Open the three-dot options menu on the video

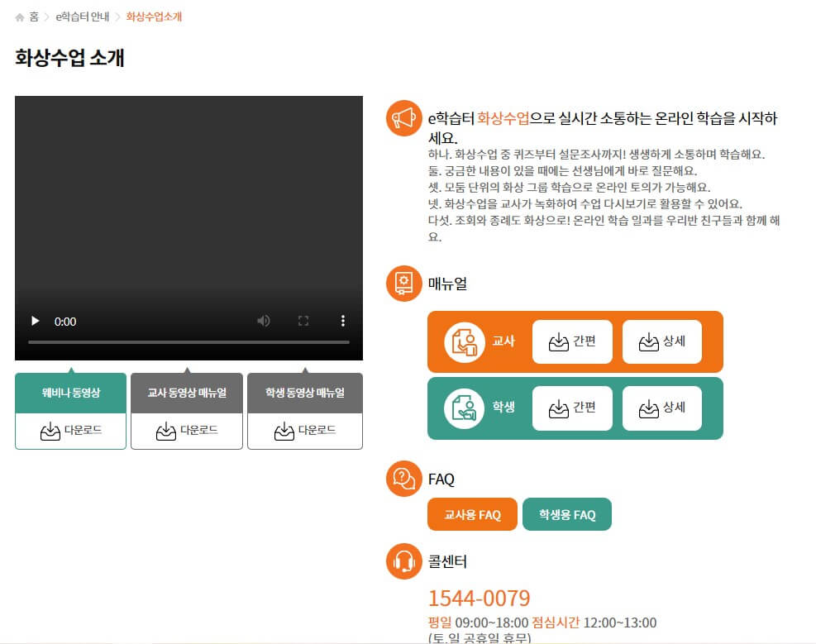(x=342, y=321)
